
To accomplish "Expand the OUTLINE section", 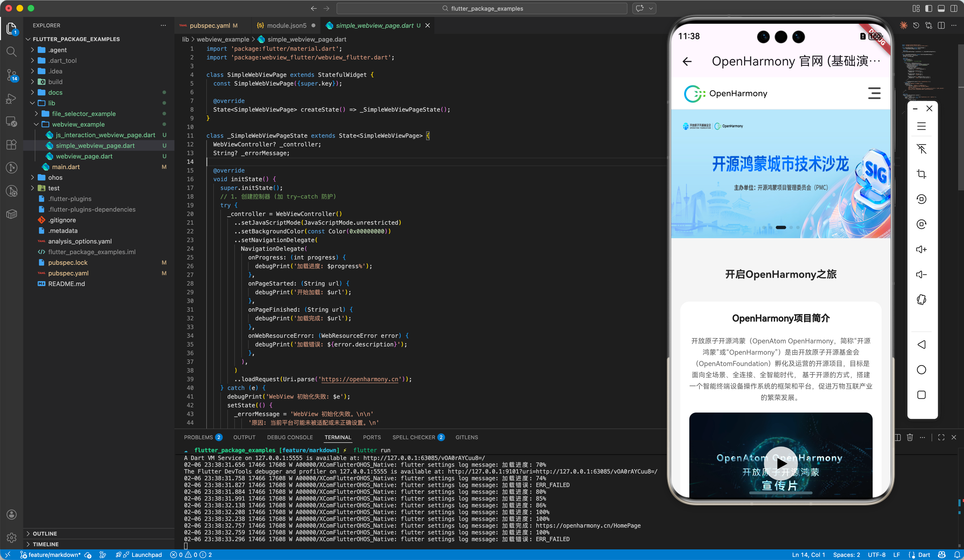I will click(x=45, y=533).
